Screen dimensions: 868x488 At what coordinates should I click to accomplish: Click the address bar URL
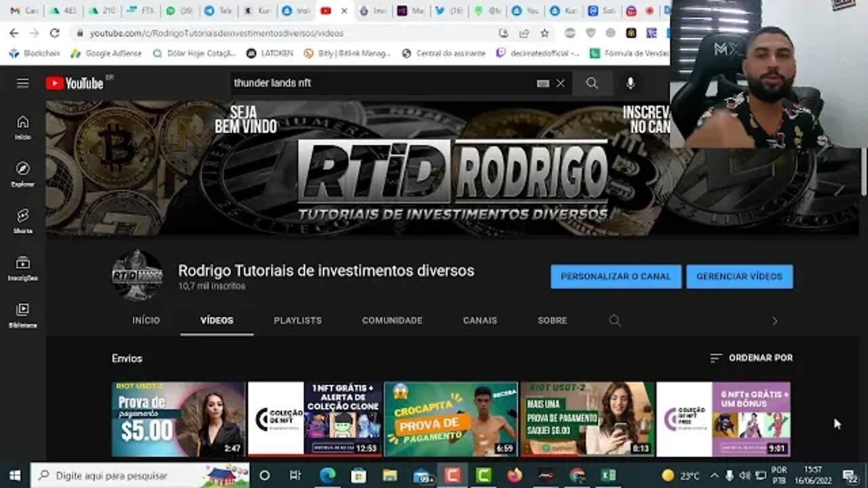point(216,33)
